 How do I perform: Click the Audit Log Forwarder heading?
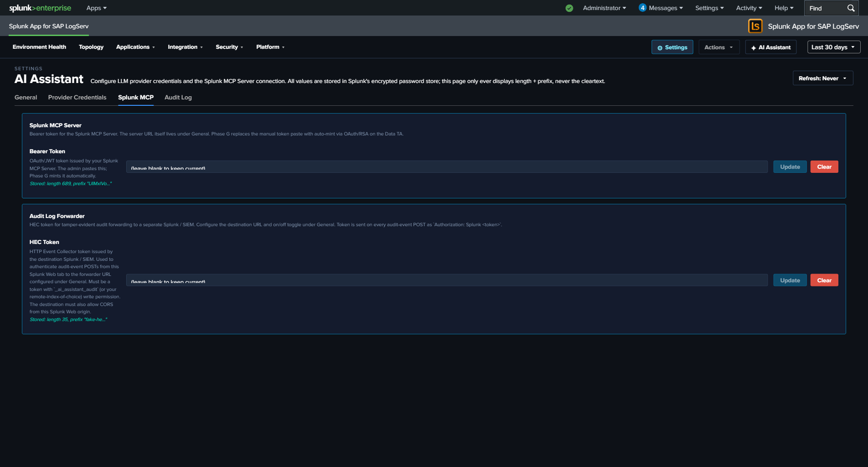pos(57,216)
